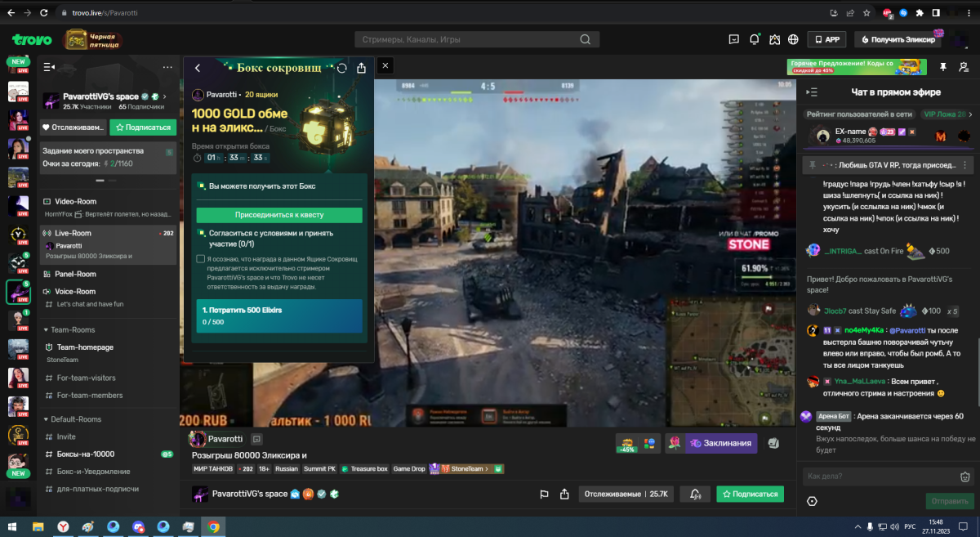Click the Получить Эликсир button
Viewport: 980px width, 537px height.
(896, 39)
